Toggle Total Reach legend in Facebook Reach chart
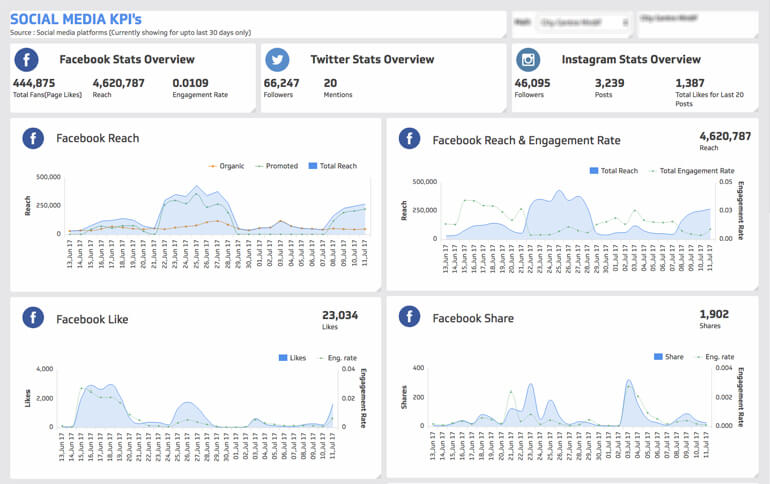Viewport: 770px width, 484px height. [x=332, y=166]
